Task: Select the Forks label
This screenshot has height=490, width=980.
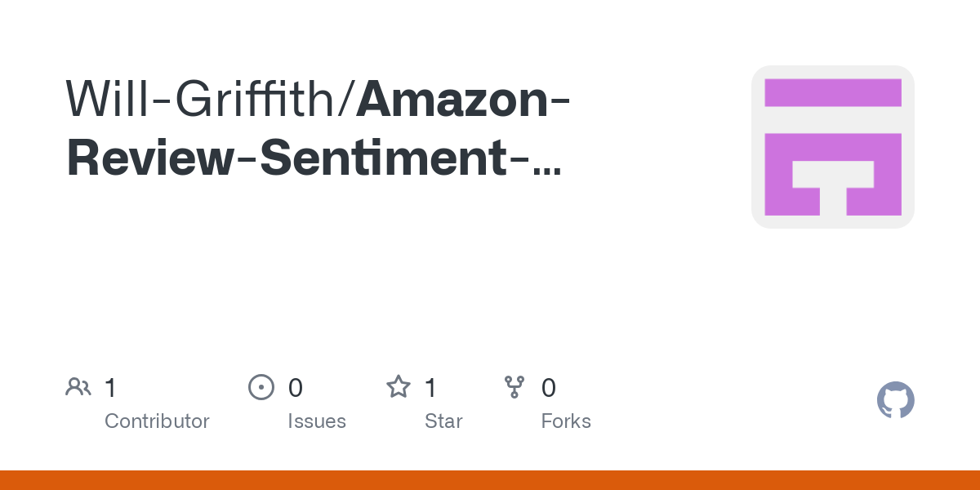Action: [x=566, y=421]
